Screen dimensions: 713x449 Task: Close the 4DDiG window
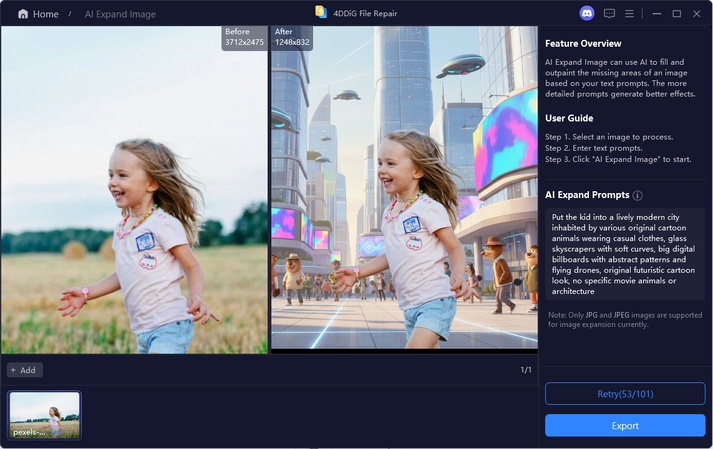697,14
